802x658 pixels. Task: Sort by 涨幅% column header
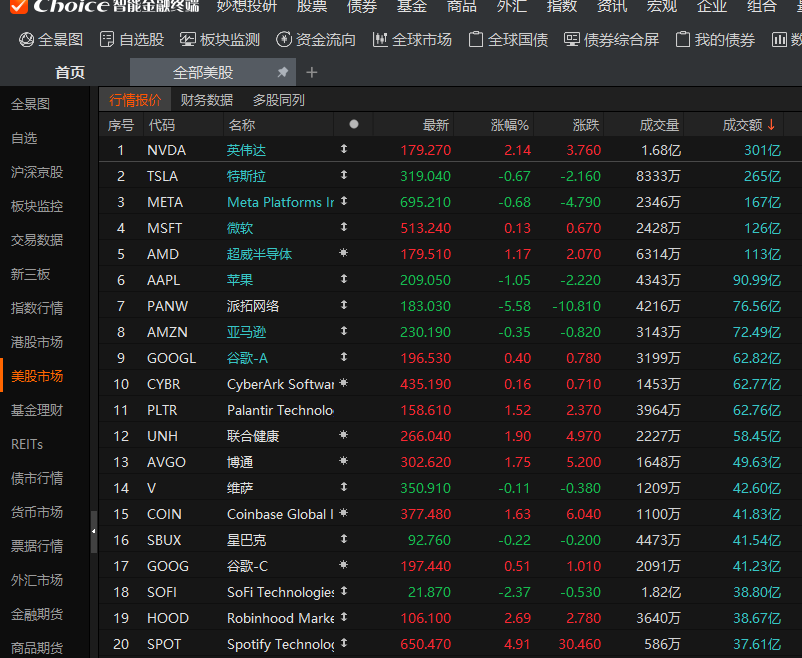click(x=509, y=125)
